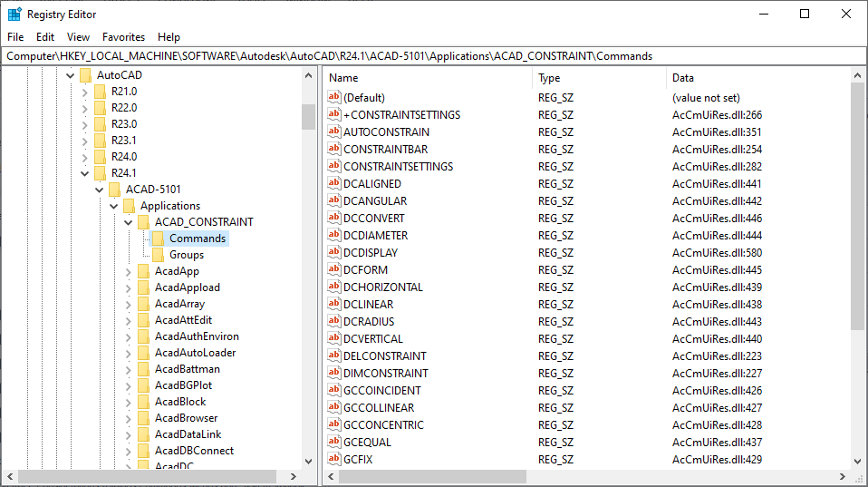Click the string icon for AUTOCONSTRAIN
This screenshot has height=487, width=868.
[x=333, y=131]
